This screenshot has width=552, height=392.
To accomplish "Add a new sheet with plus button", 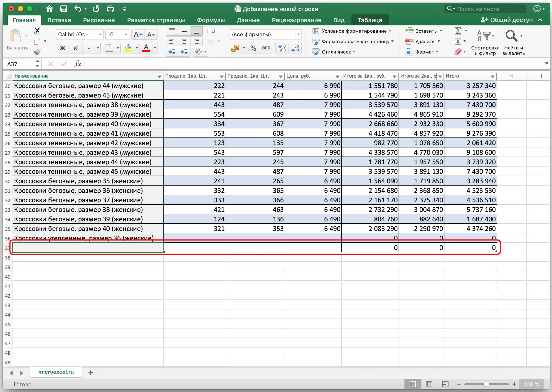I will tap(91, 372).
